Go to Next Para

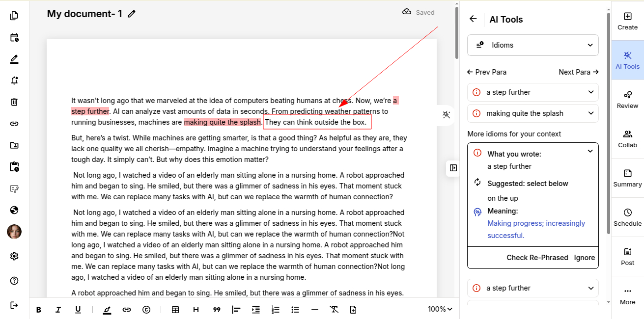(x=579, y=72)
